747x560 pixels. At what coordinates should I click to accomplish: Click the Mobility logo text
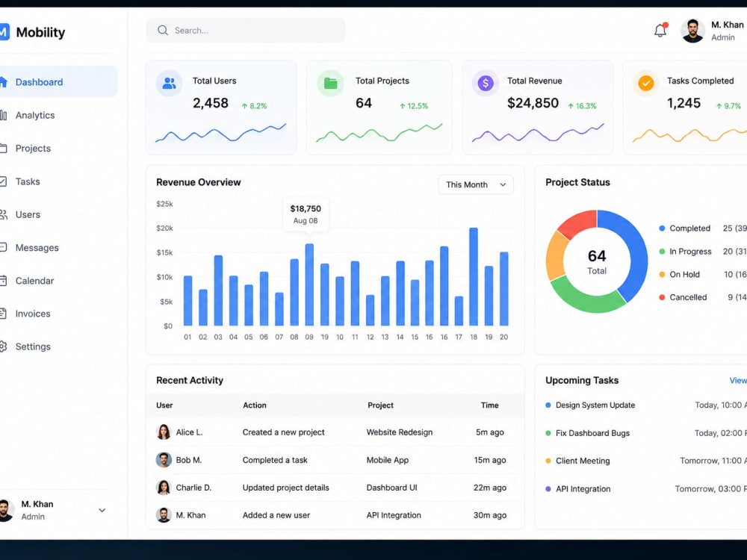coord(40,32)
